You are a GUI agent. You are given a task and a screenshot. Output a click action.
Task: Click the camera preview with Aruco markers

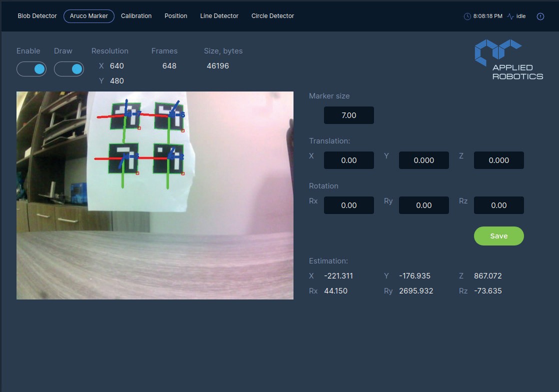(x=155, y=195)
